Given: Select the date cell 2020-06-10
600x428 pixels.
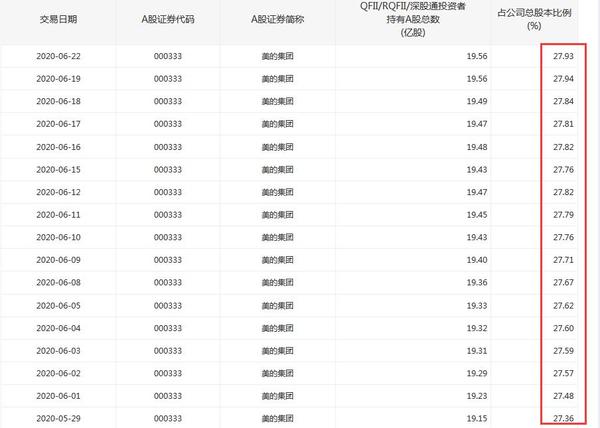Looking at the screenshot, I should (x=58, y=237).
